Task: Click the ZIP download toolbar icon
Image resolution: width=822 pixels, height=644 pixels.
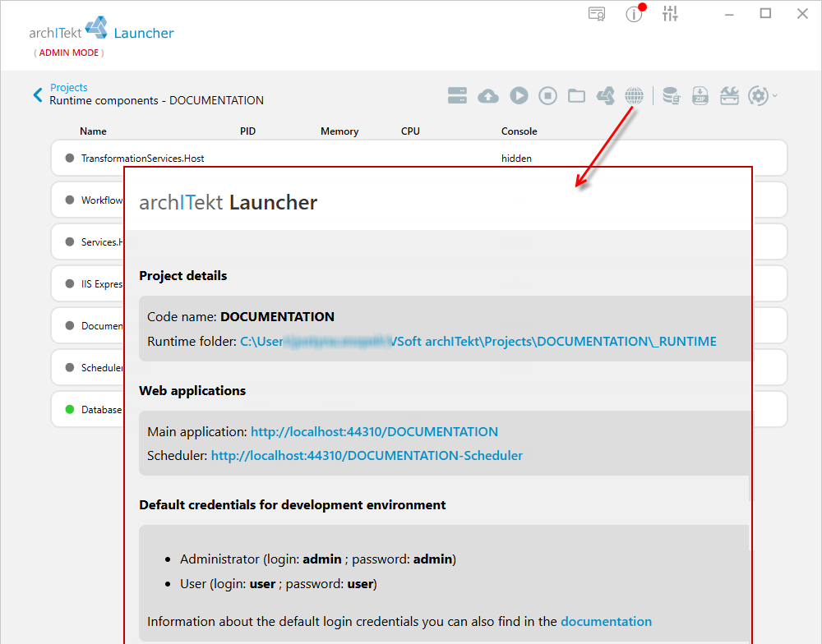Action: [x=700, y=96]
